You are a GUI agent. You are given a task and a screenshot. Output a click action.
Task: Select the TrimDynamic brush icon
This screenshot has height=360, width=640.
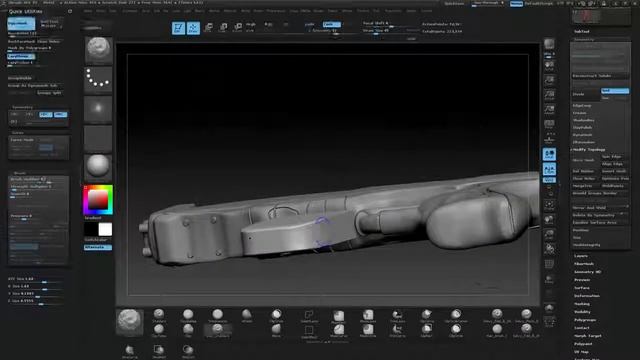[218, 315]
